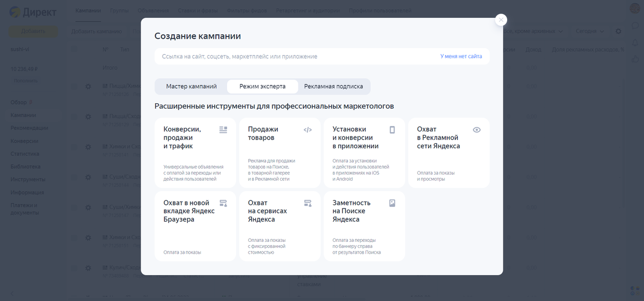
Task: Choose 'Продажи товаров' campaign title
Action: pyautogui.click(x=263, y=133)
